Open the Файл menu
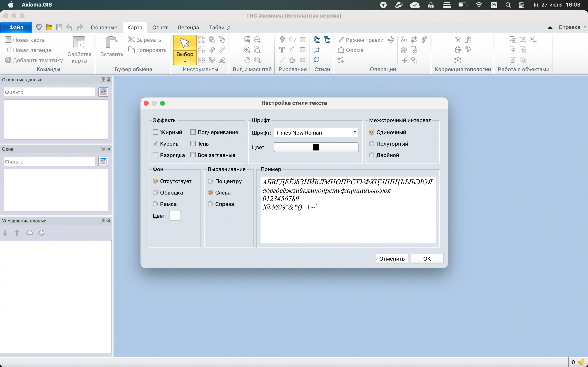 [x=16, y=28]
